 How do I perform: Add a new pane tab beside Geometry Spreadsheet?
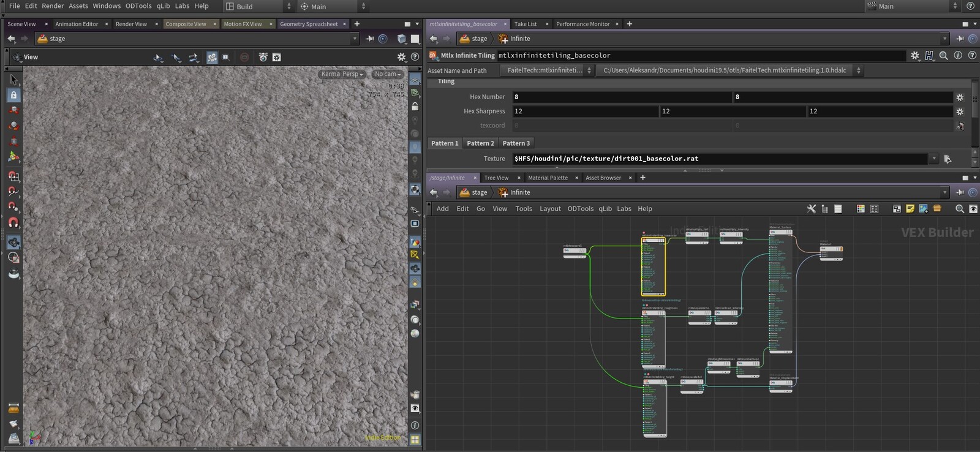pos(357,24)
